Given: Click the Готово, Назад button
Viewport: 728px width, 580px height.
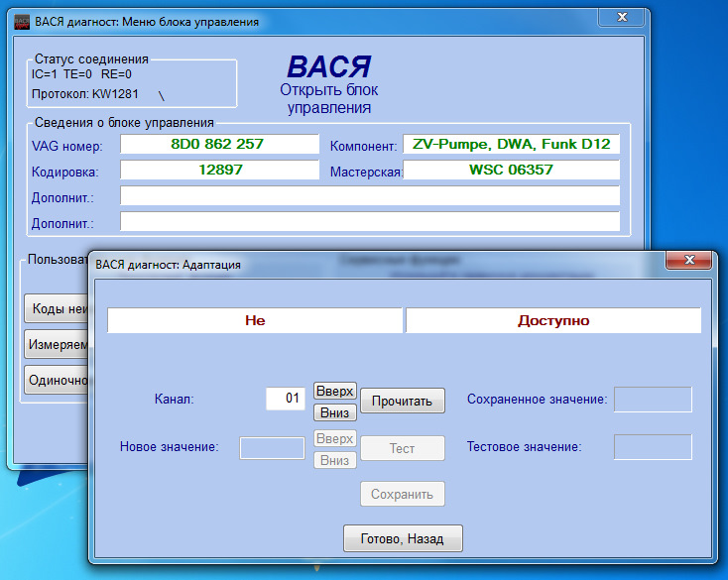Looking at the screenshot, I should click(403, 538).
